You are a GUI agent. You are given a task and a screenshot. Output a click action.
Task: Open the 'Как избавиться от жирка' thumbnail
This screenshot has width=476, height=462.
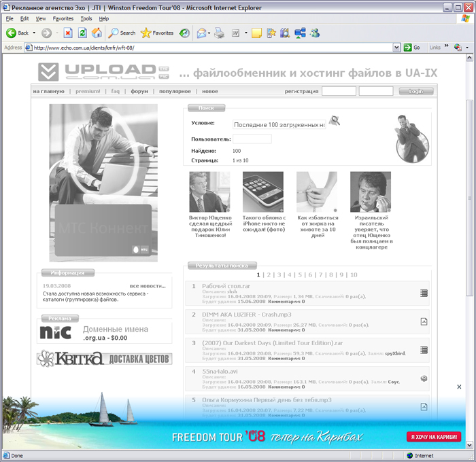coord(317,192)
